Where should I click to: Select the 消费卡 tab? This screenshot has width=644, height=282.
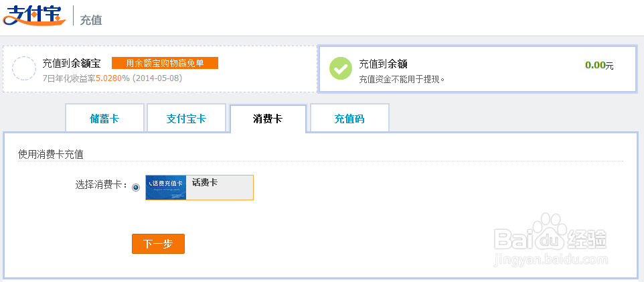(268, 119)
